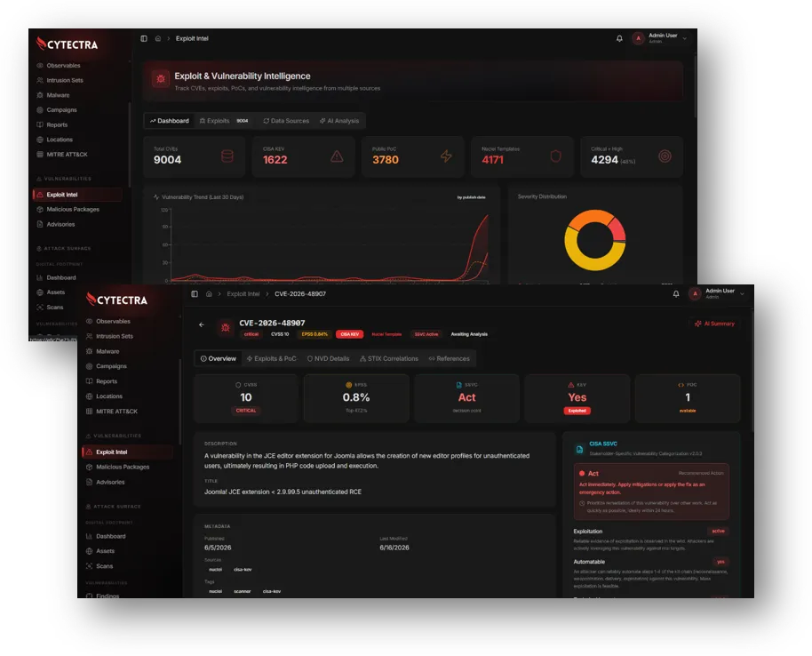Click the red segment of severity donut
Screen dimensions: 812x656
coord(617,229)
